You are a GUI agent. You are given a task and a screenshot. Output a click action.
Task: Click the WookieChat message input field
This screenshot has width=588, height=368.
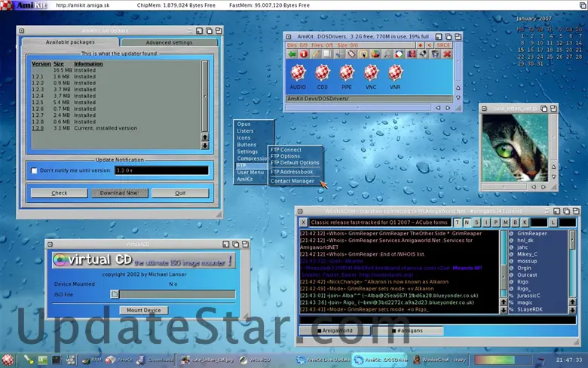(x=438, y=320)
